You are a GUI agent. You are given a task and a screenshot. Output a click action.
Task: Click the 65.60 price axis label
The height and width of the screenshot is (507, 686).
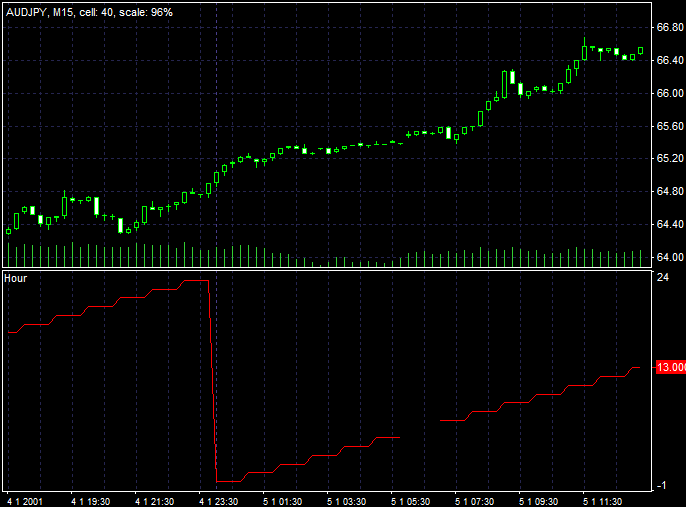point(670,126)
